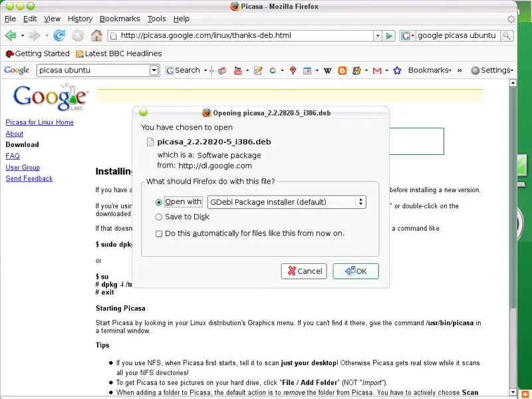
Task: Open the Help menu
Action: (x=181, y=19)
